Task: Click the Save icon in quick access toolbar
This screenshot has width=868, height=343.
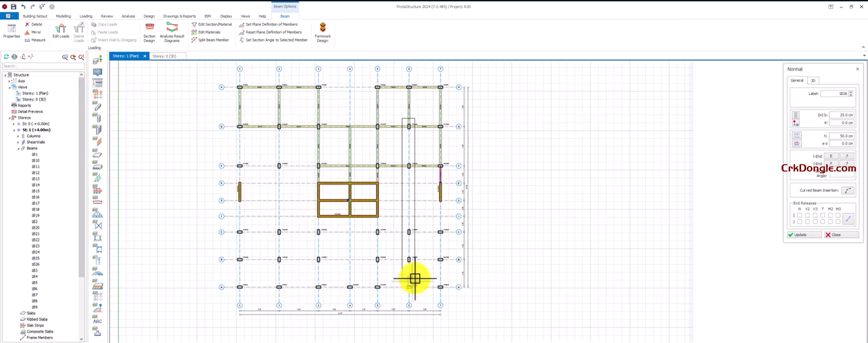Action: click(14, 7)
